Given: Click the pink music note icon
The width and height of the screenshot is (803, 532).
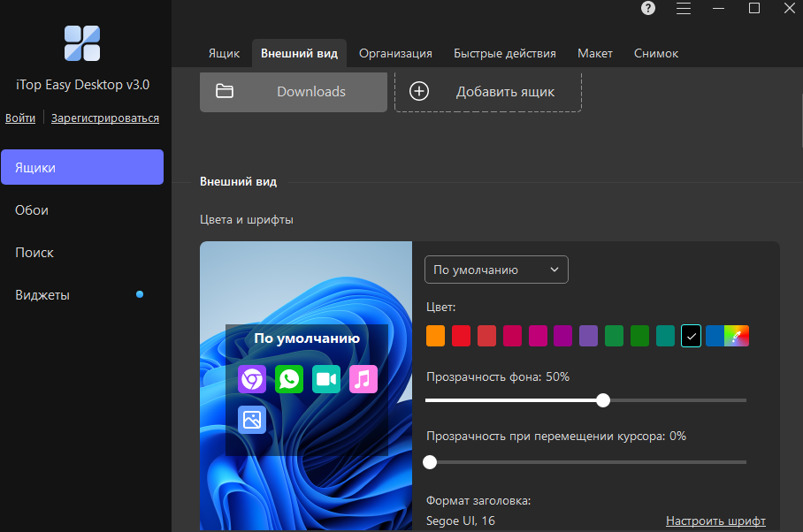Looking at the screenshot, I should tap(363, 379).
